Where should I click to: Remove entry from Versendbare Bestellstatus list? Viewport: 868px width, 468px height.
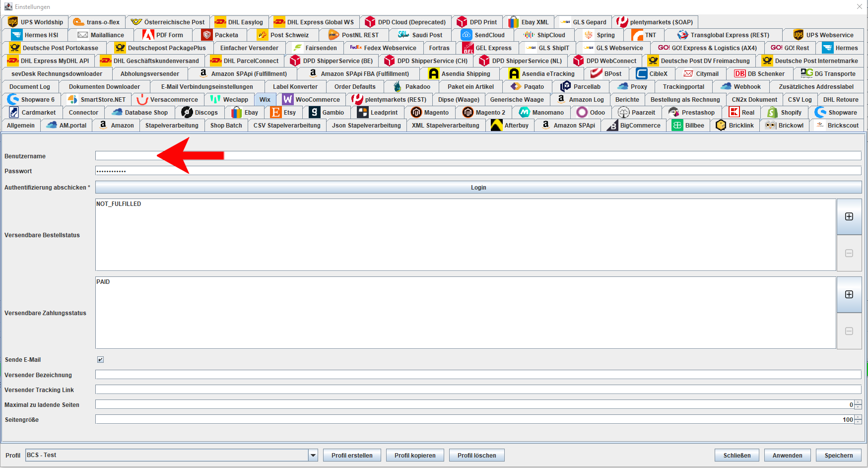coord(849,253)
